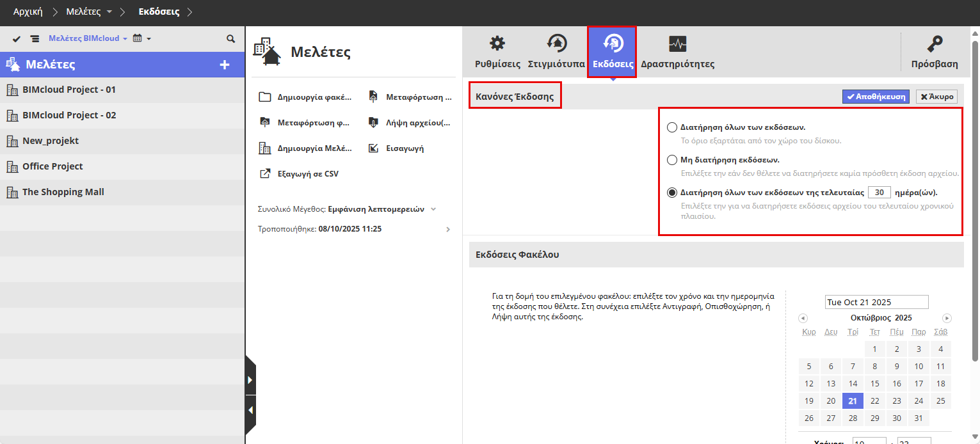Click the days number input field
Viewport: 980px width, 444px height.
click(880, 192)
